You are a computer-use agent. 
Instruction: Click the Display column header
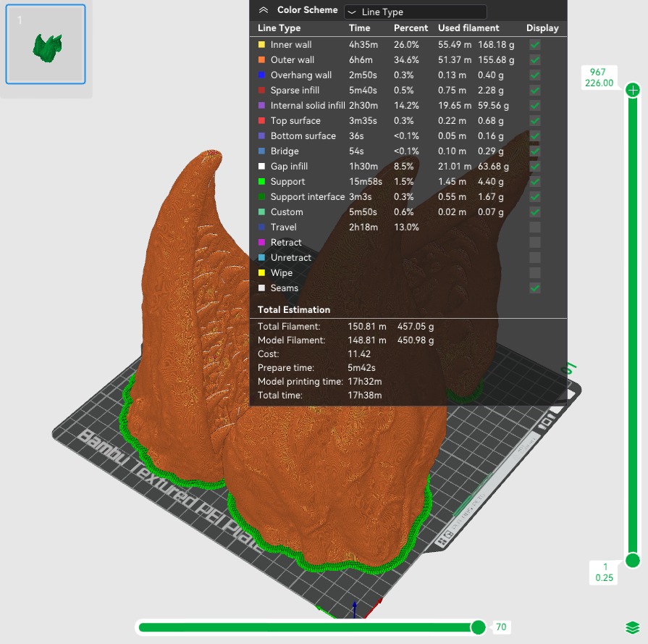pyautogui.click(x=542, y=28)
